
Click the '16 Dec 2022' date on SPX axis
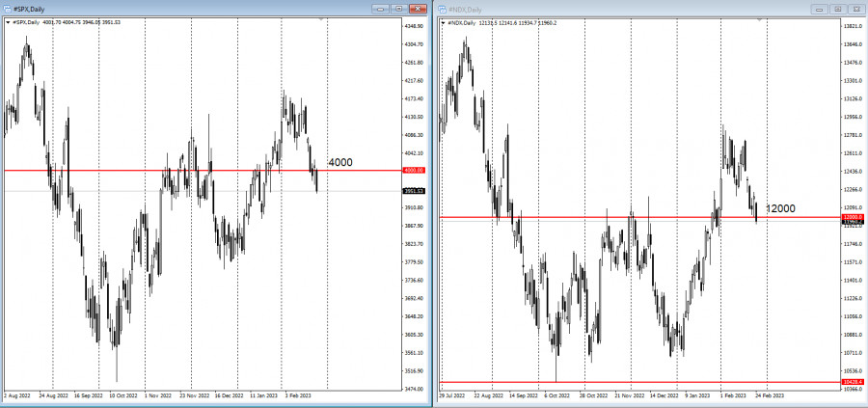point(229,395)
